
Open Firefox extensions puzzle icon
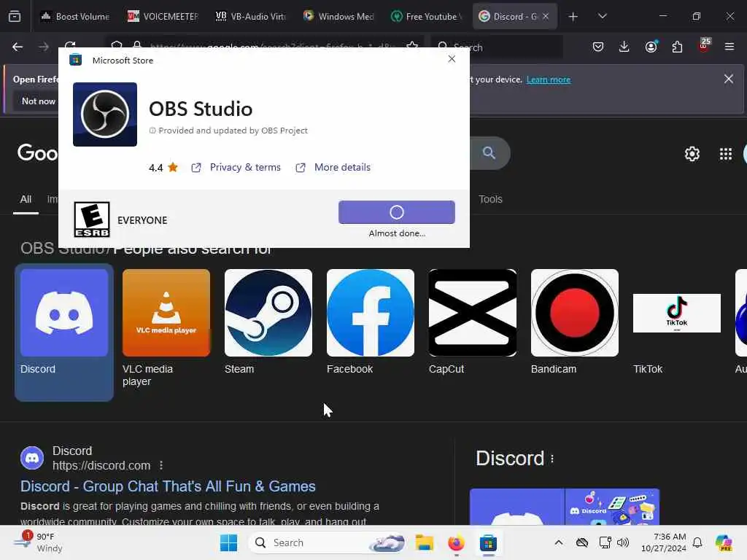pos(677,47)
